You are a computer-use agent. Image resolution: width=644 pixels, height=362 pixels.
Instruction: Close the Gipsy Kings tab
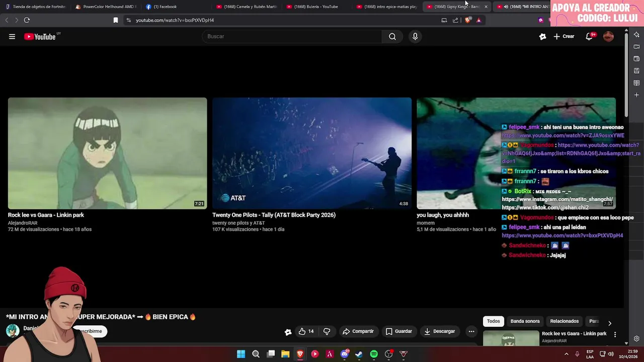(x=486, y=7)
